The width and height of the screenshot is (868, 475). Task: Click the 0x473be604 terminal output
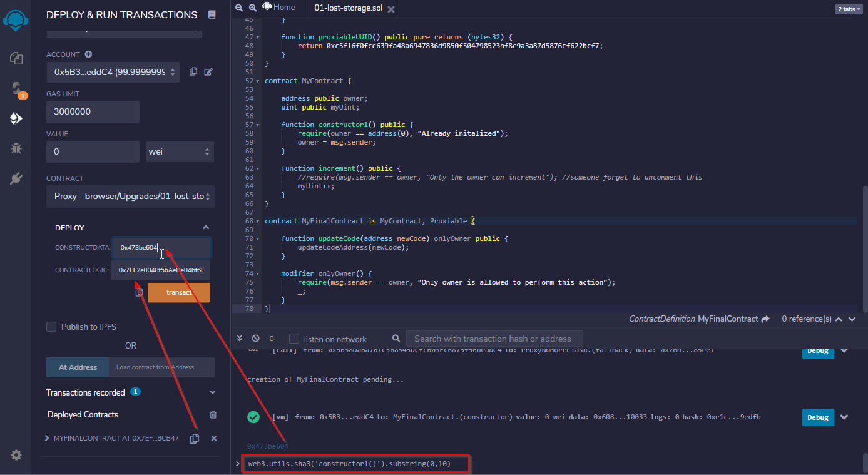268,446
